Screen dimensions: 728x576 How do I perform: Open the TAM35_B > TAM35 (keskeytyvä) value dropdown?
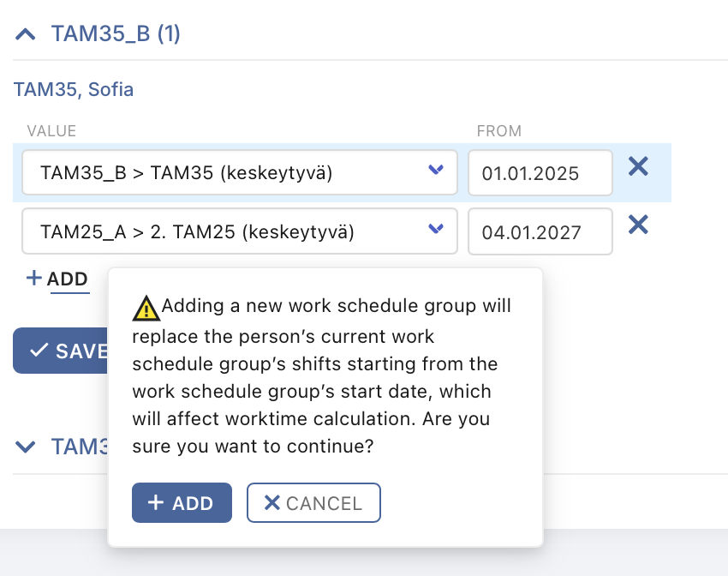(x=240, y=172)
